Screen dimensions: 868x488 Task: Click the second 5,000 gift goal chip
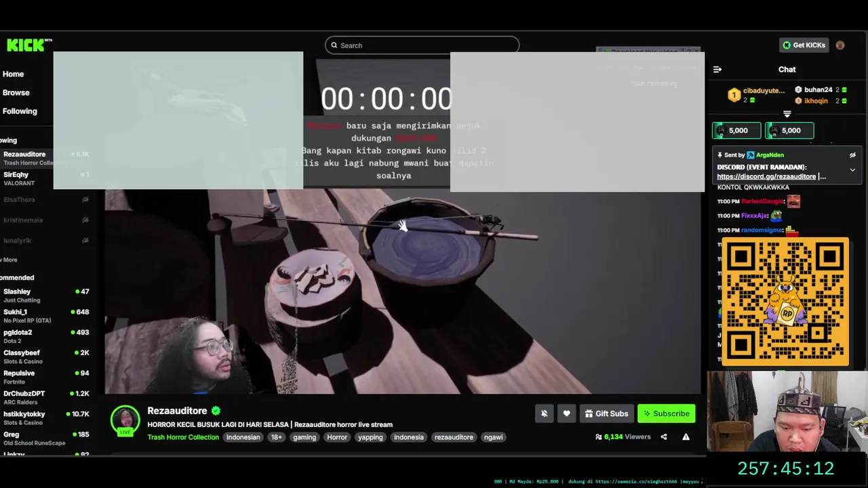789,131
